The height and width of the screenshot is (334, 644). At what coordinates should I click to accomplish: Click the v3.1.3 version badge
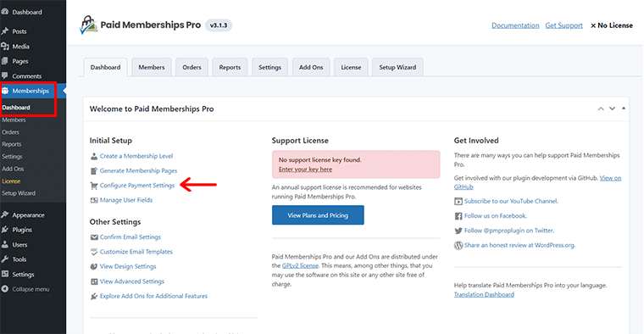tap(219, 25)
